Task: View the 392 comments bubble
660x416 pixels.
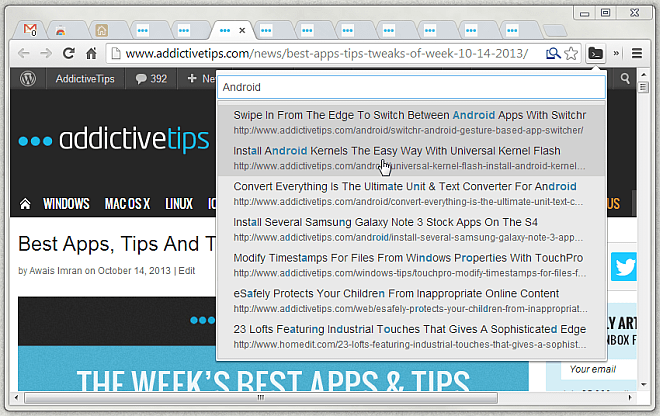Action: click(x=151, y=79)
